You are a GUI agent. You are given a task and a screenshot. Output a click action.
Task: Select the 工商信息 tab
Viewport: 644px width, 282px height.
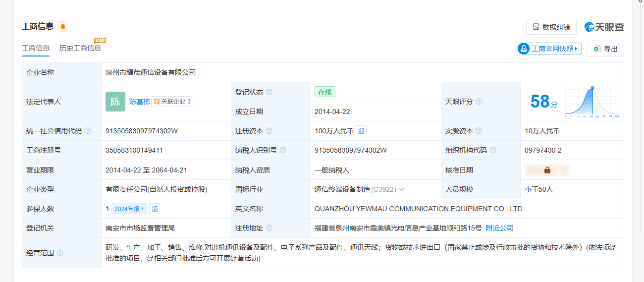tap(36, 48)
